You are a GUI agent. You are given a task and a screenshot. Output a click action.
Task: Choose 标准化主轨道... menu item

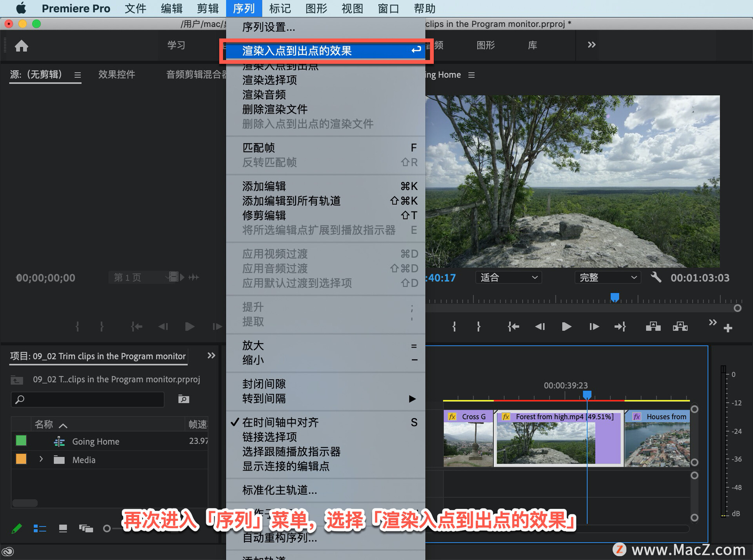click(x=326, y=490)
